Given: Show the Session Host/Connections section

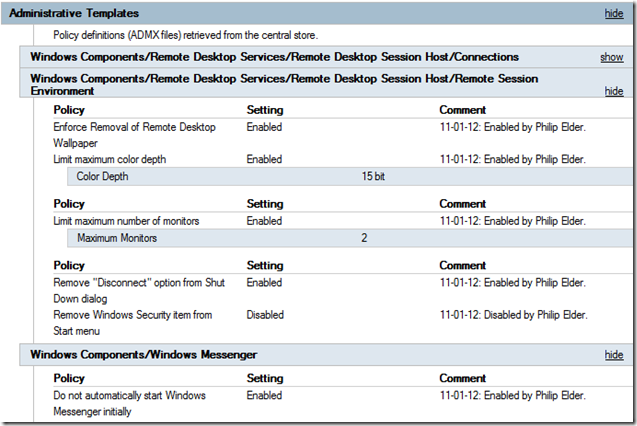Looking at the screenshot, I should [x=611, y=57].
